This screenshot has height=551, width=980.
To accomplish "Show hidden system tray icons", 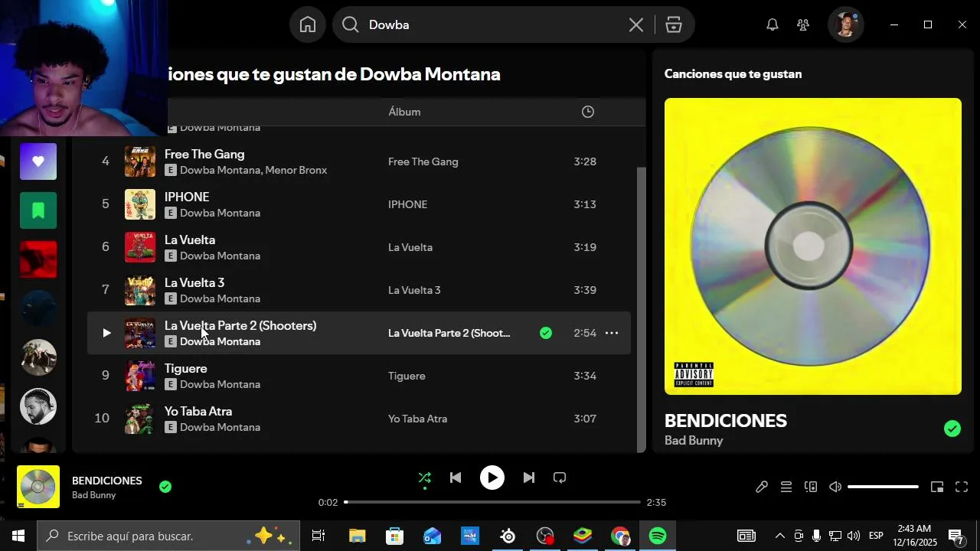I will coord(779,536).
